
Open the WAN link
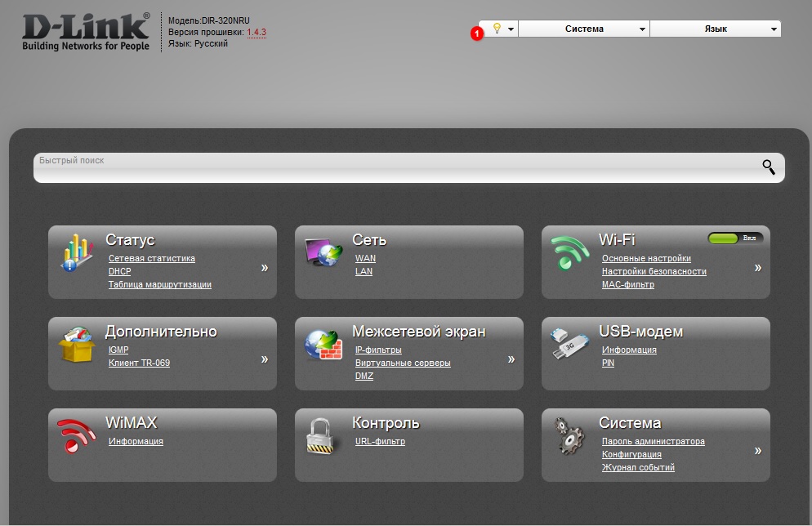365,258
